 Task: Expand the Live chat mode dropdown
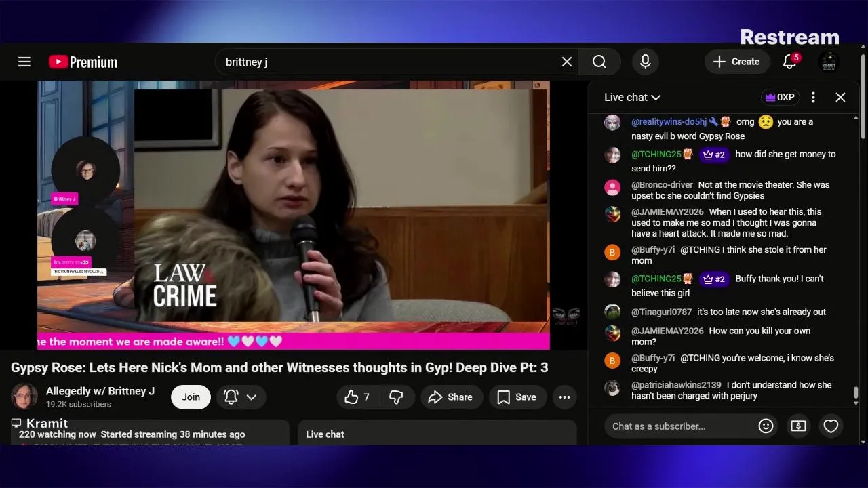[x=632, y=97]
